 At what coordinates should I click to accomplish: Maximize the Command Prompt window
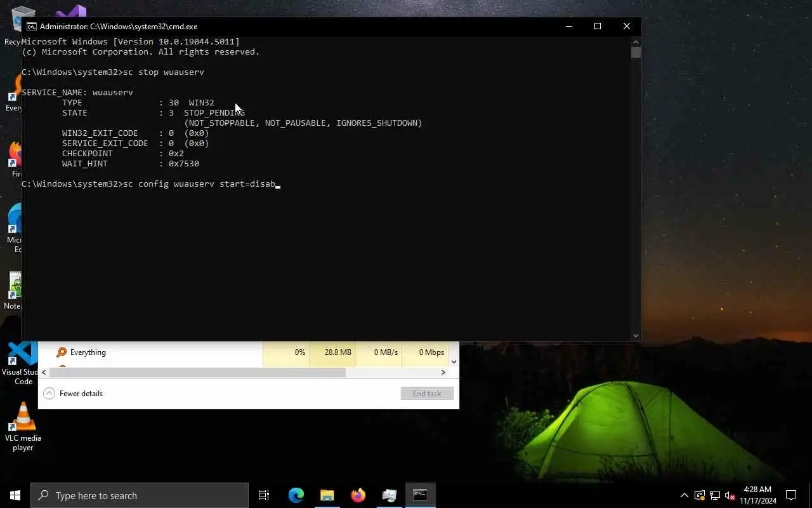click(x=598, y=26)
